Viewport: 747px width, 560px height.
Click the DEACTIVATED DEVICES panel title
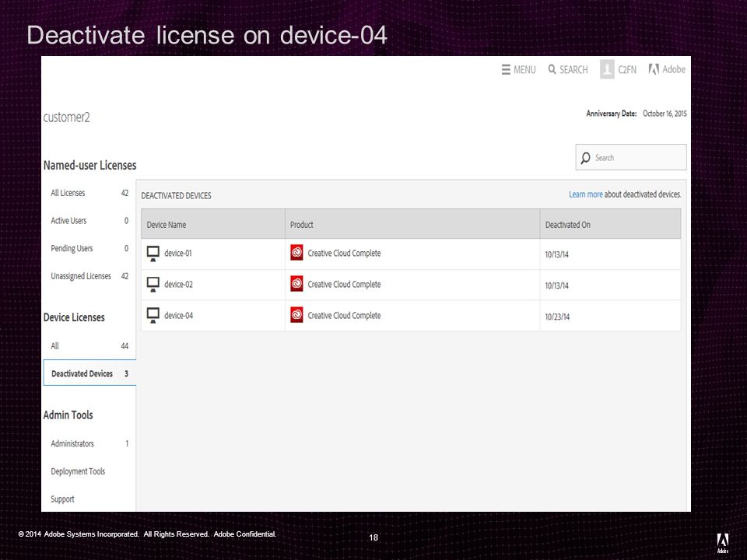pos(176,196)
